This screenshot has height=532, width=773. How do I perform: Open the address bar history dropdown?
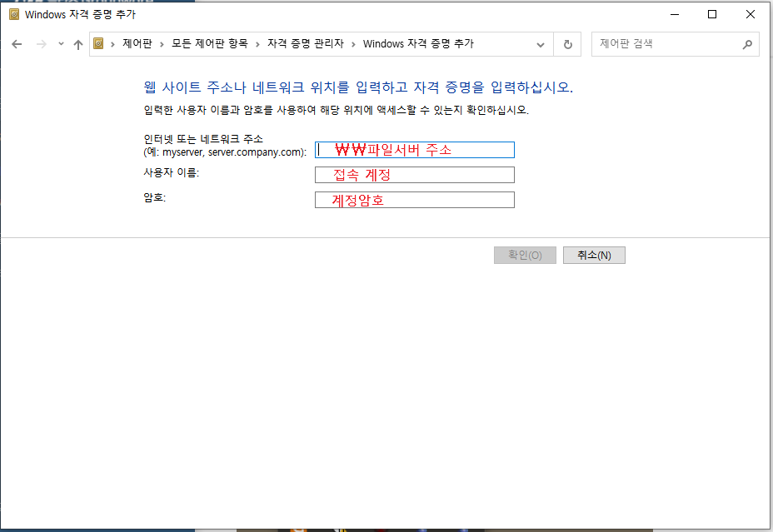541,45
